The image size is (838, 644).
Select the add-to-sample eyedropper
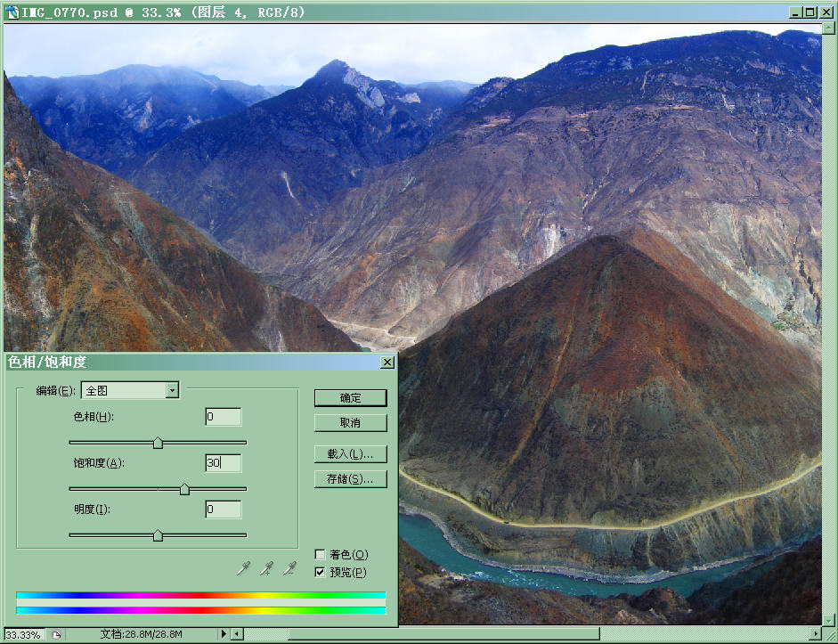266,568
